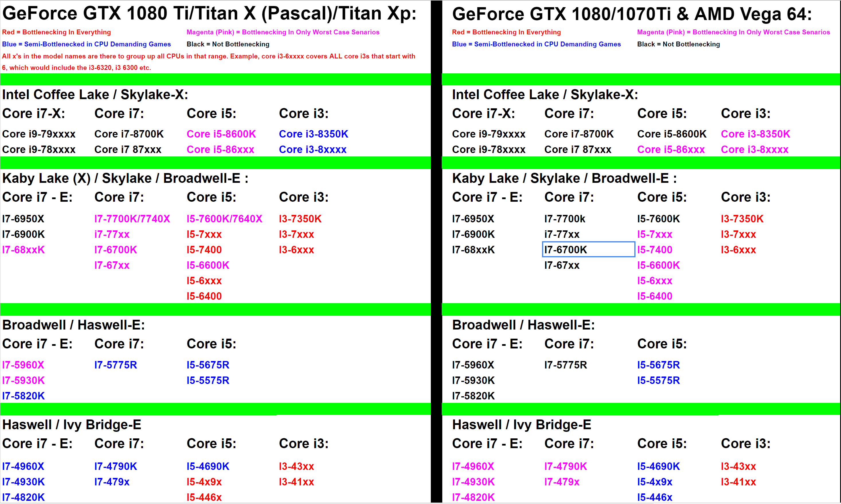Select the black I7-67xx cell

point(562,265)
